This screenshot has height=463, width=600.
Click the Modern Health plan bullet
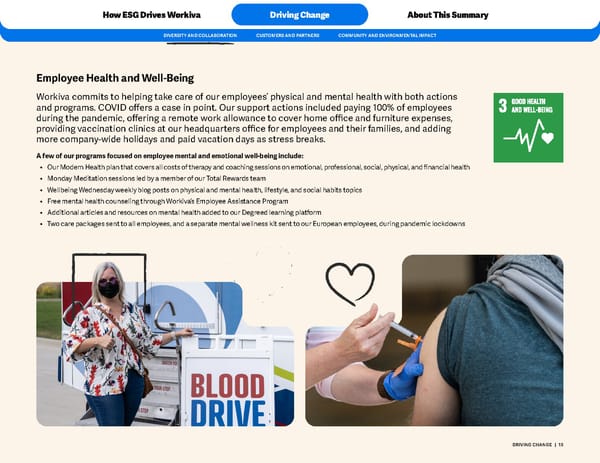(258, 167)
